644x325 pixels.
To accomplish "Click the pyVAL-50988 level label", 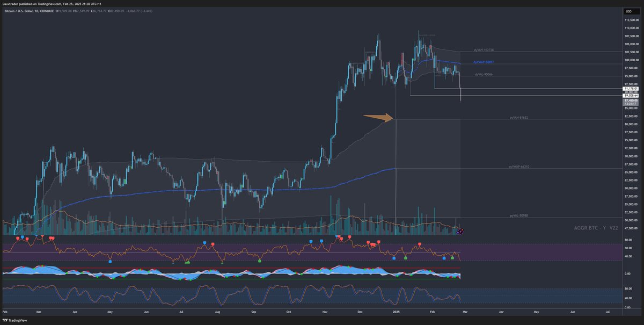I will (519, 215).
